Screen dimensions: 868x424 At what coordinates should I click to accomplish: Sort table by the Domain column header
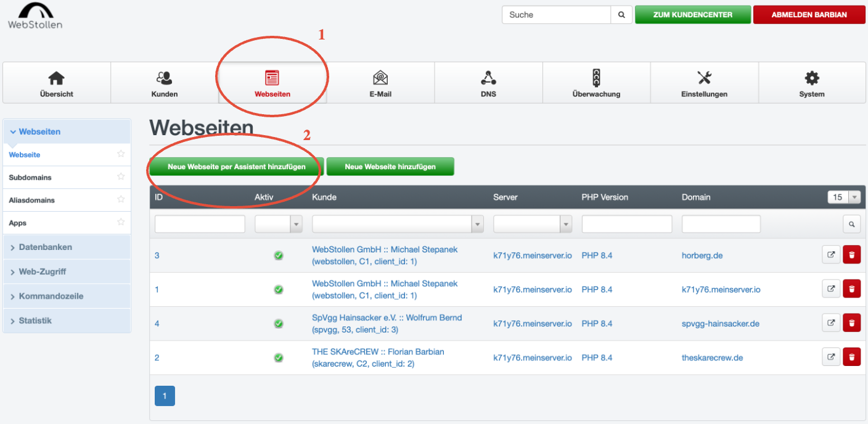pyautogui.click(x=696, y=197)
